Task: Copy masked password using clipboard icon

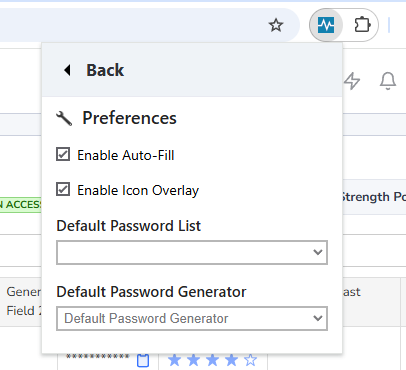Action: (143, 360)
